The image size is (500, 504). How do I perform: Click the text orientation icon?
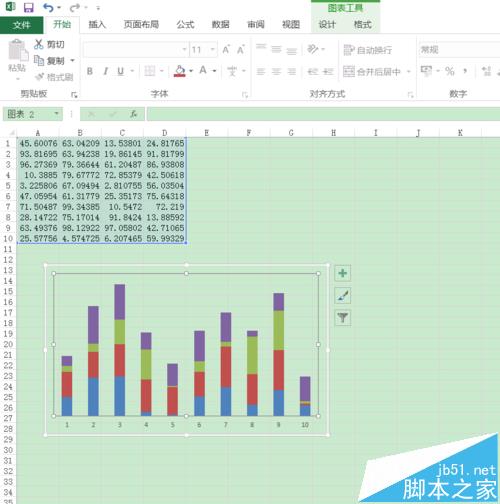click(x=313, y=49)
